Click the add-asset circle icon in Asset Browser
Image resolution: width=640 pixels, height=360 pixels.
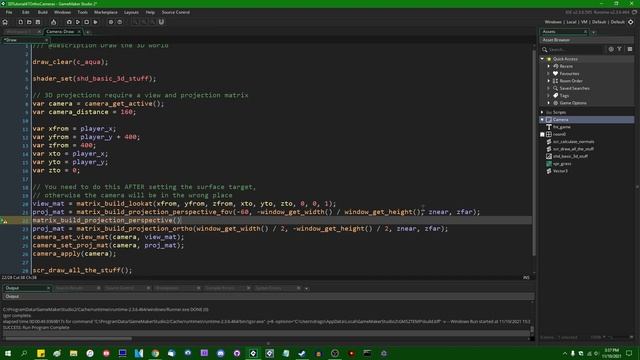pyautogui.click(x=611, y=49)
